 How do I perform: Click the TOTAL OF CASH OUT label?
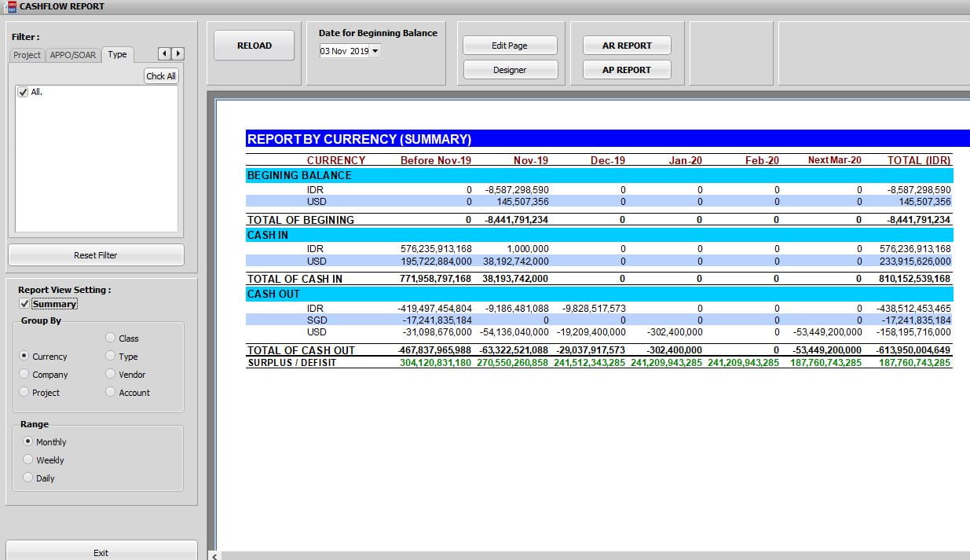pos(301,350)
